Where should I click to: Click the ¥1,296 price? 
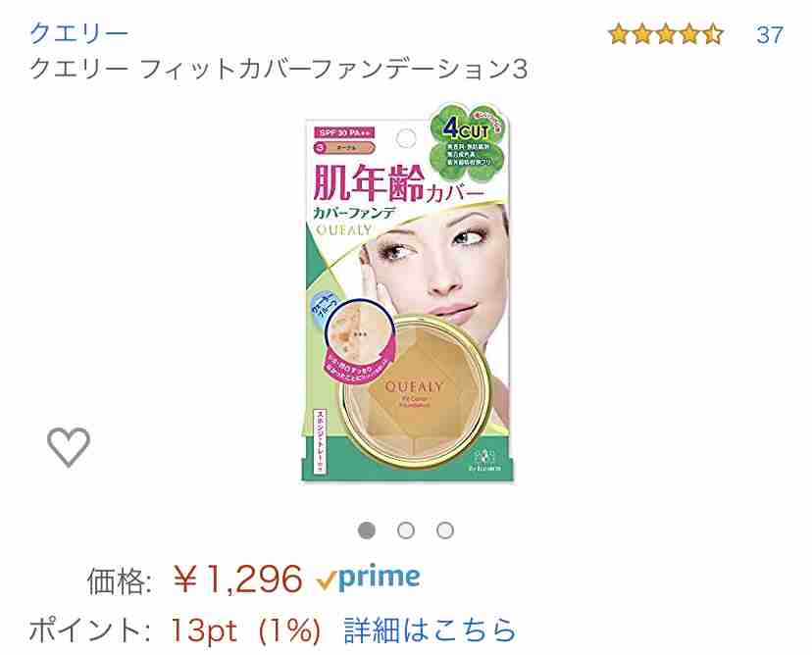click(237, 579)
